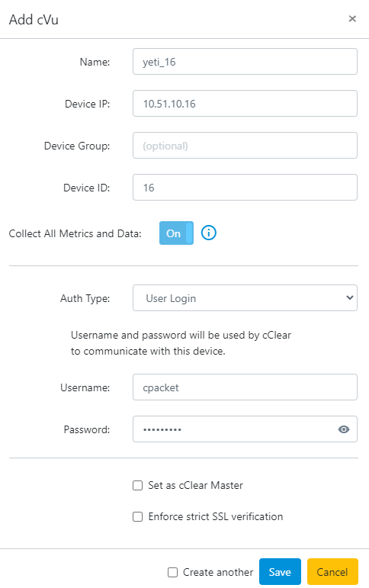Check Enforce strict SSL verification
Image resolution: width=369 pixels, height=588 pixels.
coord(138,517)
